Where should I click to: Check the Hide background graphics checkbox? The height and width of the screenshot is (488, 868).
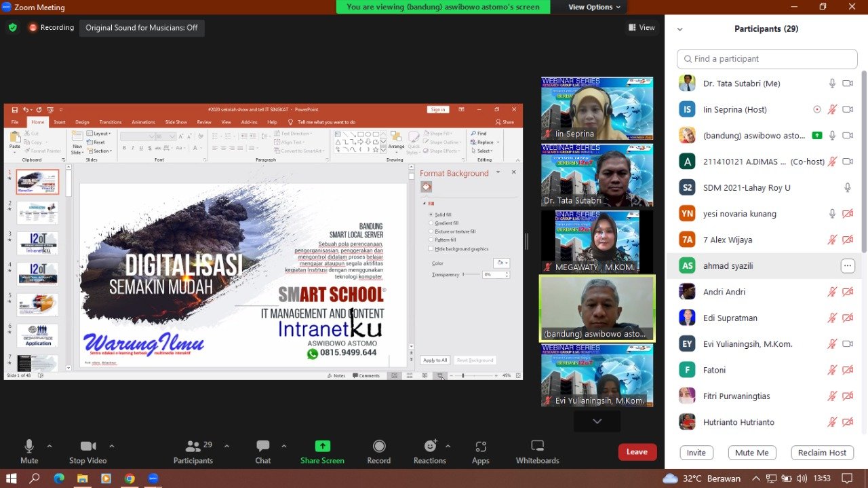click(x=431, y=248)
